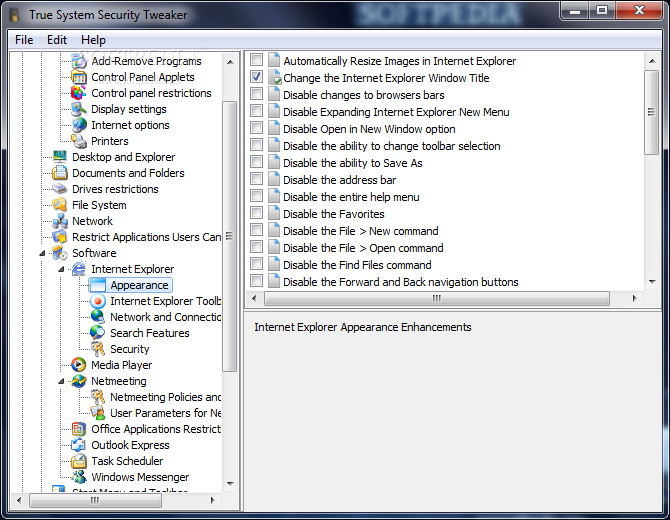Open the Help menu
This screenshot has width=670, height=520.
93,40
